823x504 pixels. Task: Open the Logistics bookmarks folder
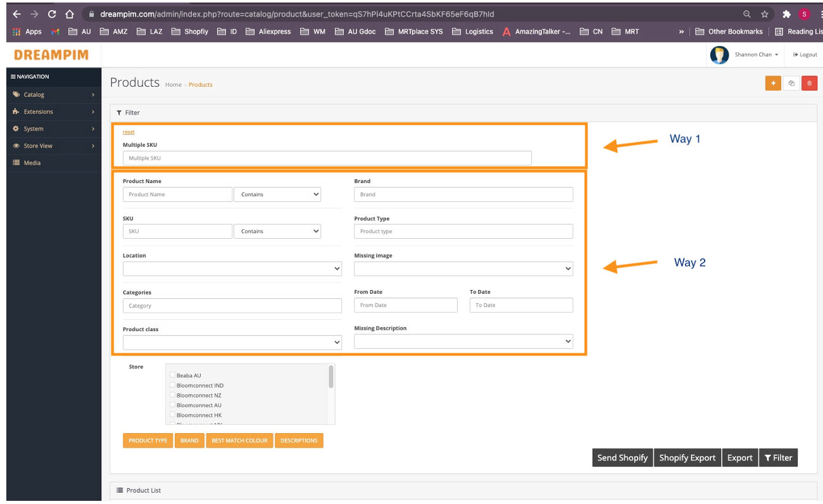(472, 32)
